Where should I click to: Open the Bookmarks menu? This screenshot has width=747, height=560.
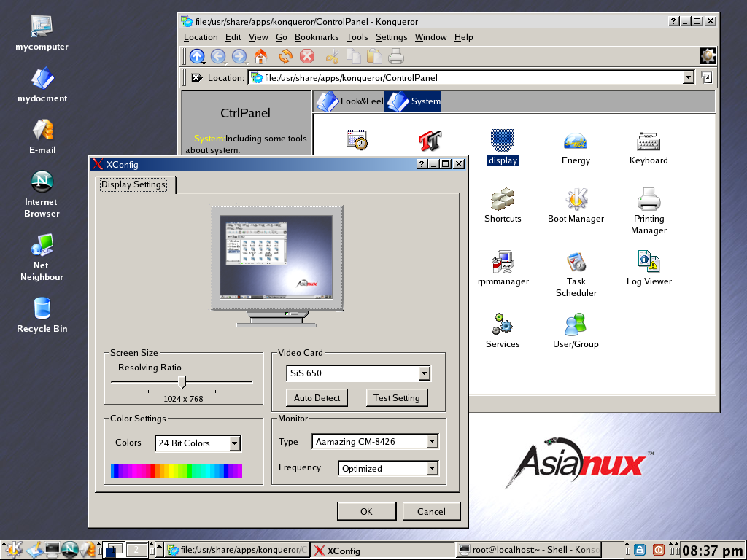click(317, 37)
